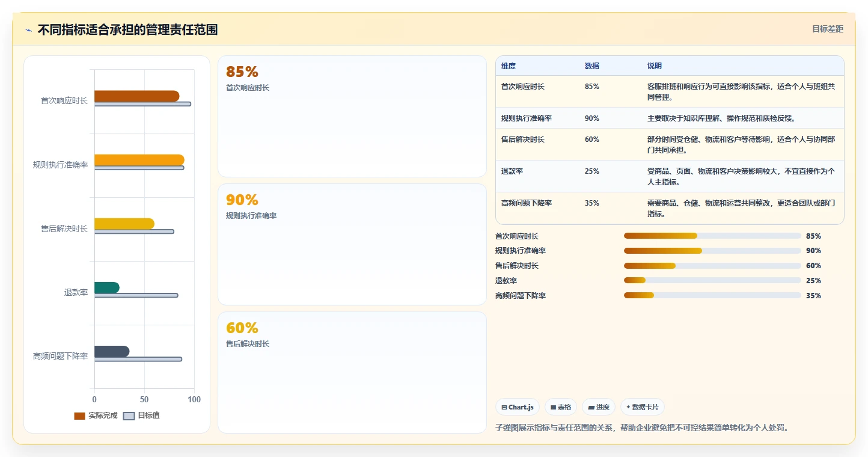The width and height of the screenshot is (868, 457).
Task: Click the 退款率 teal bar in chart
Action: click(x=107, y=287)
